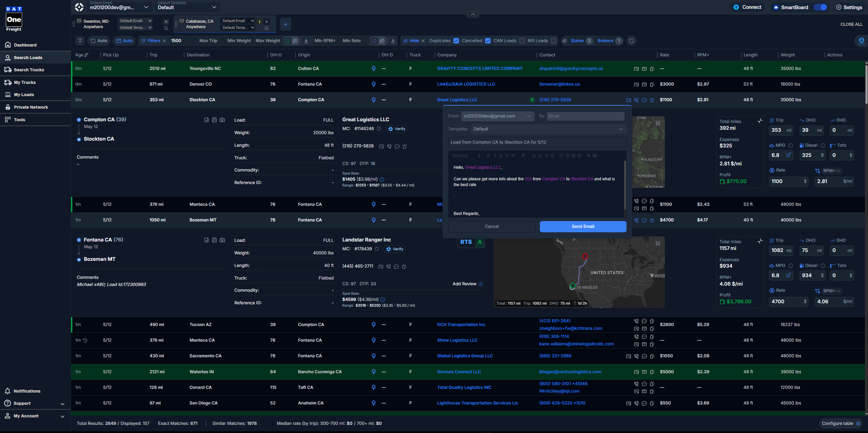
Task: Toggle the Auto email button
Action: [x=124, y=41]
